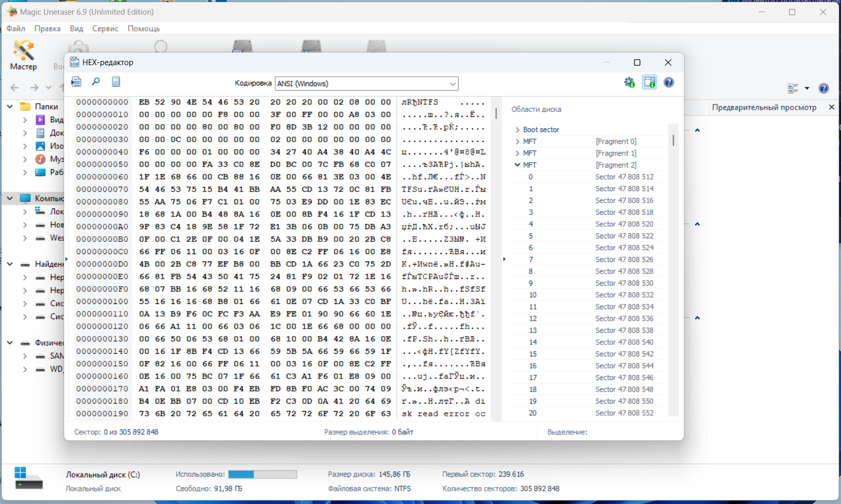
Task: Open help icon in HEX editor
Action: 669,82
